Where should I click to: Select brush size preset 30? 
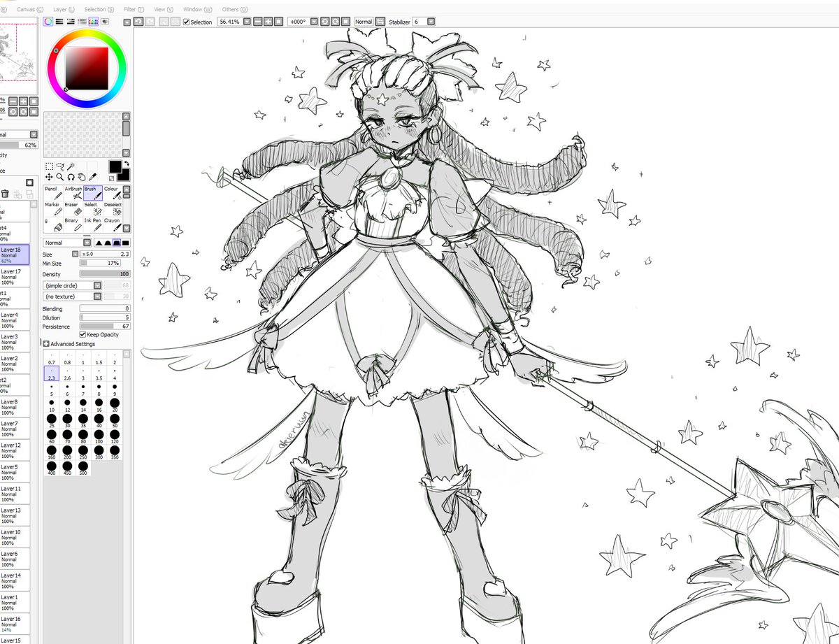68,420
